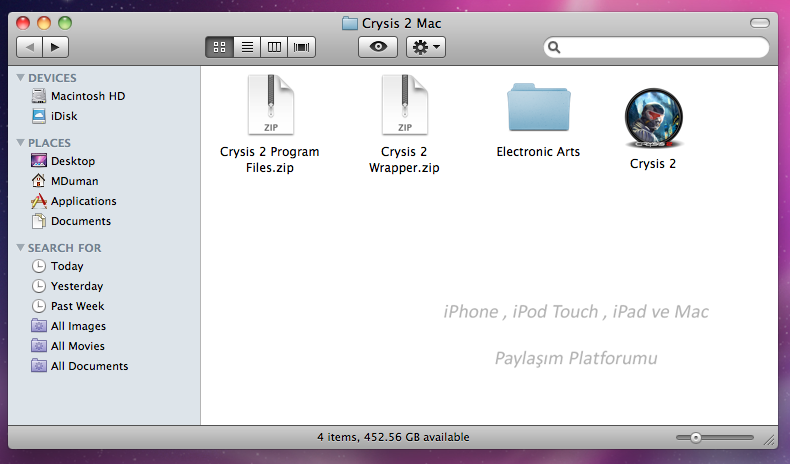Viewport: 790px width, 464px height.
Task: Switch to column view
Action: (x=274, y=47)
